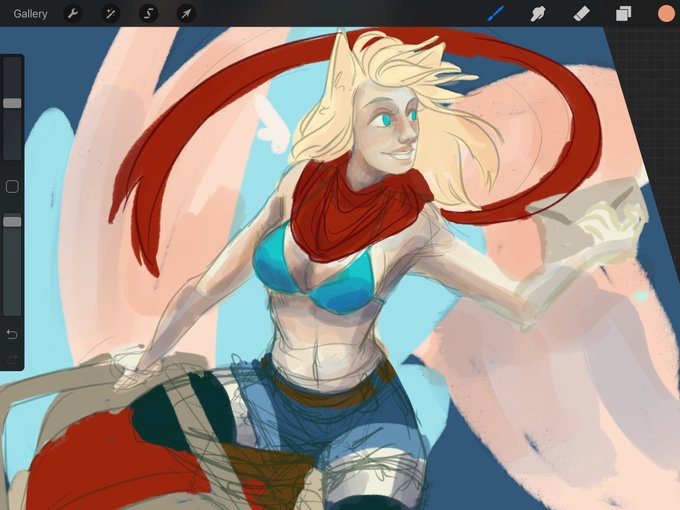Tap the square modify button in sidebar

(12, 187)
